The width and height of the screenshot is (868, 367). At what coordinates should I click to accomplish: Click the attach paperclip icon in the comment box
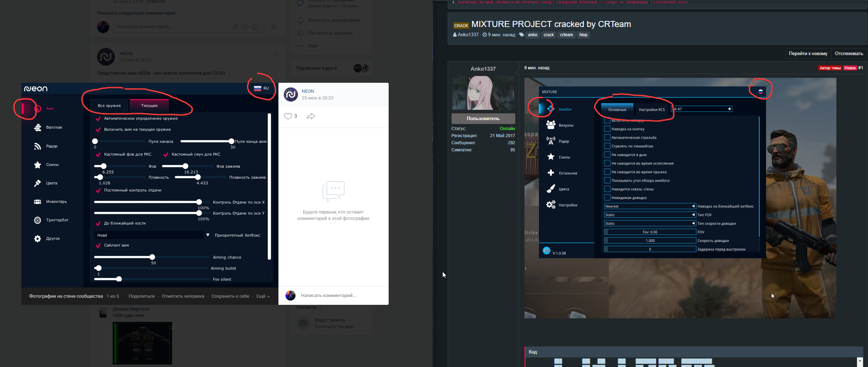tap(235, 27)
